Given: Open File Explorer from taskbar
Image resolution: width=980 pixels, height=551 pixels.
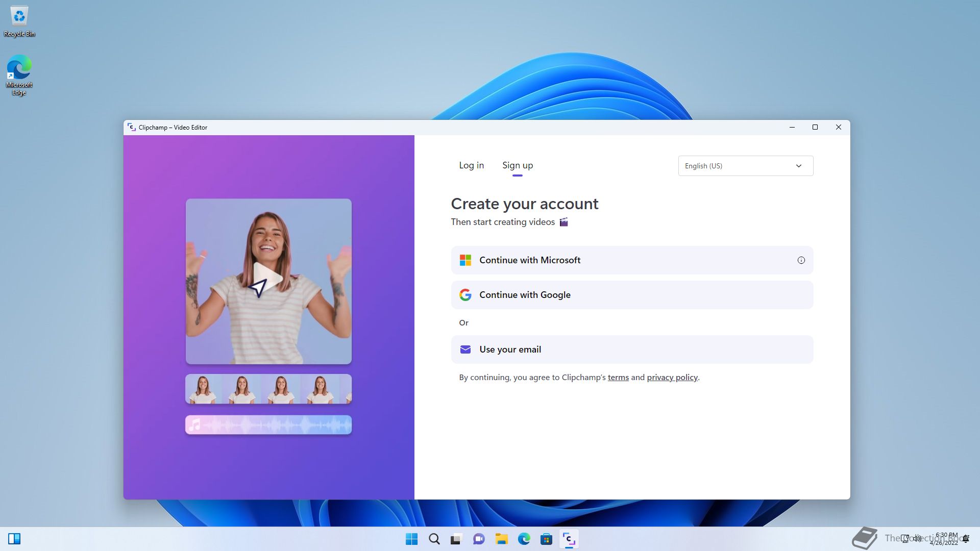Looking at the screenshot, I should [x=501, y=539].
